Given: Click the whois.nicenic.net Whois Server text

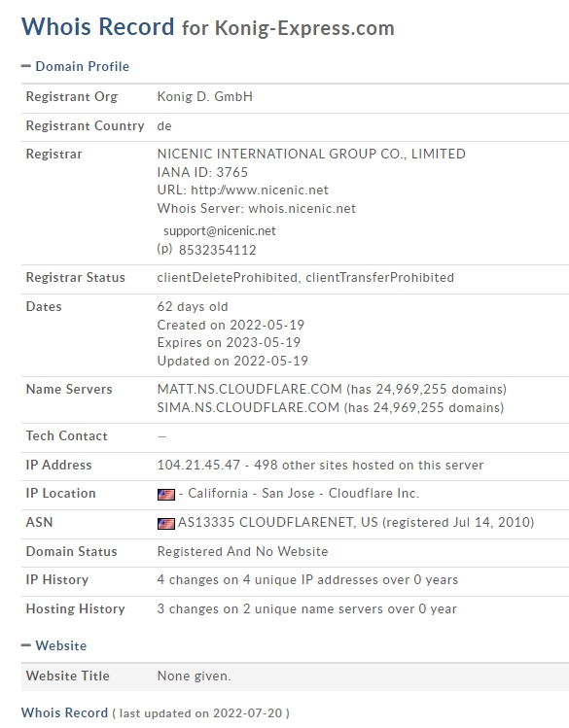Looking at the screenshot, I should [x=302, y=208].
